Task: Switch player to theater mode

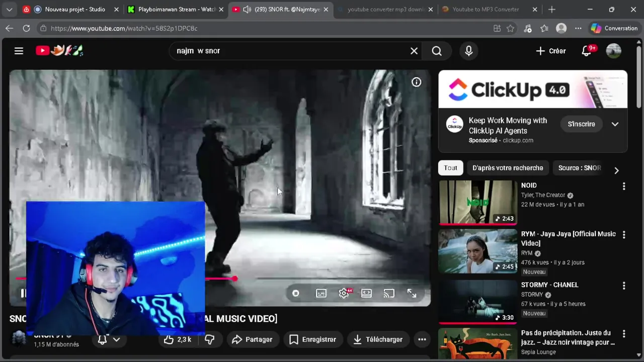Action: (366, 293)
